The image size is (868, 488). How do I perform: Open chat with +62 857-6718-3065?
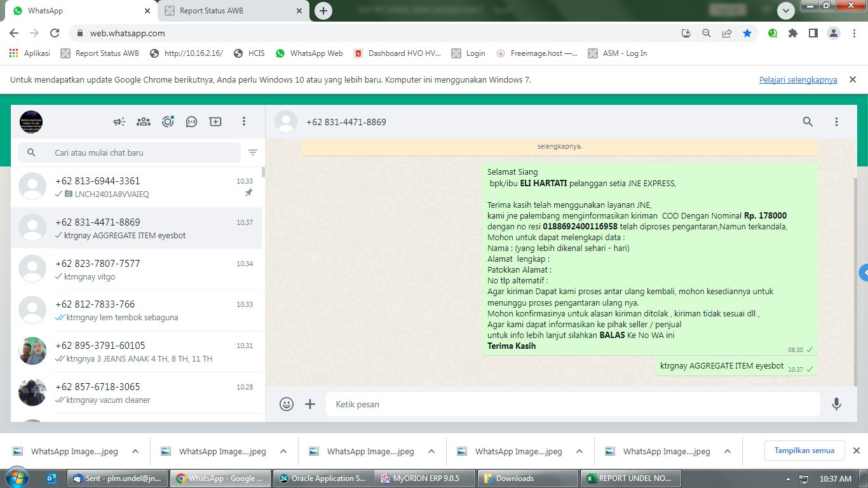point(136,393)
